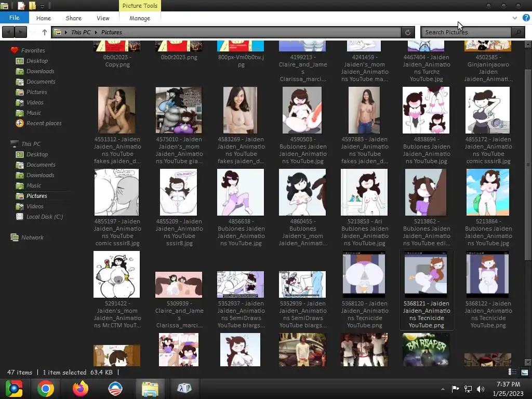The image size is (532, 399).
Task: Open Music under This PC
Action: click(x=34, y=185)
